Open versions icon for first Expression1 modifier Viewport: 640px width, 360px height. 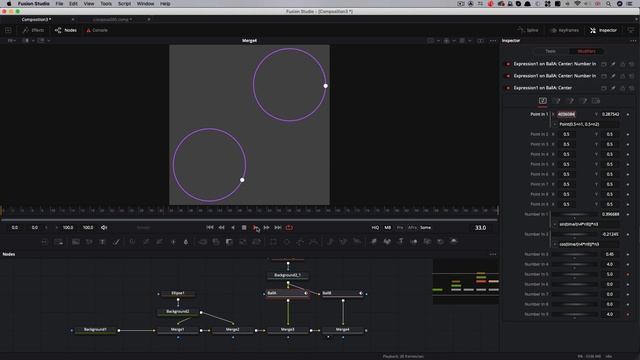pyautogui.click(x=604, y=64)
